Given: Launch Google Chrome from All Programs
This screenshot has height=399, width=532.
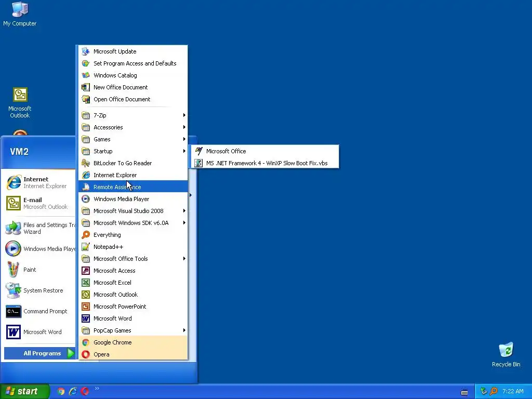Looking at the screenshot, I should (133, 342).
